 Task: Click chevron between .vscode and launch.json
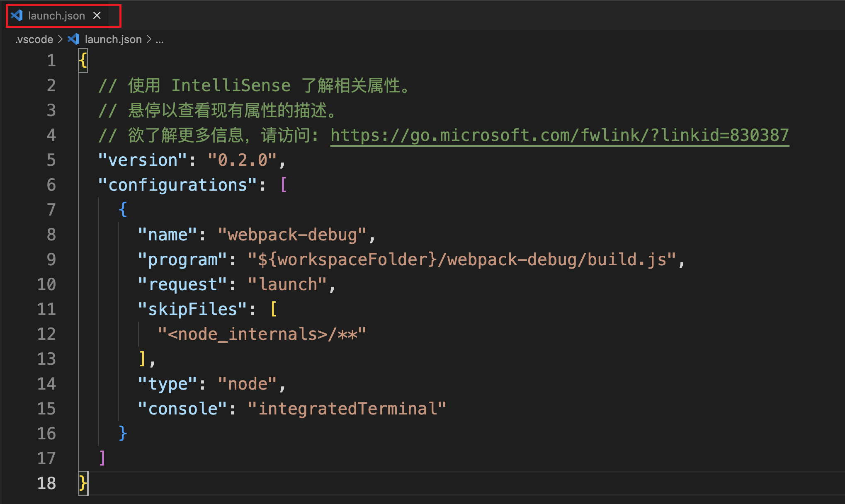coord(60,39)
